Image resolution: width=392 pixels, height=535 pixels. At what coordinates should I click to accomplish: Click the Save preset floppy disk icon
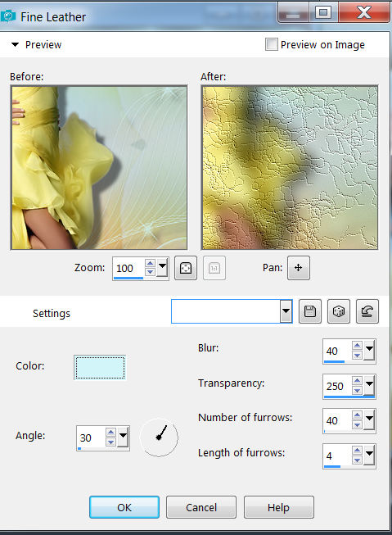pos(310,311)
